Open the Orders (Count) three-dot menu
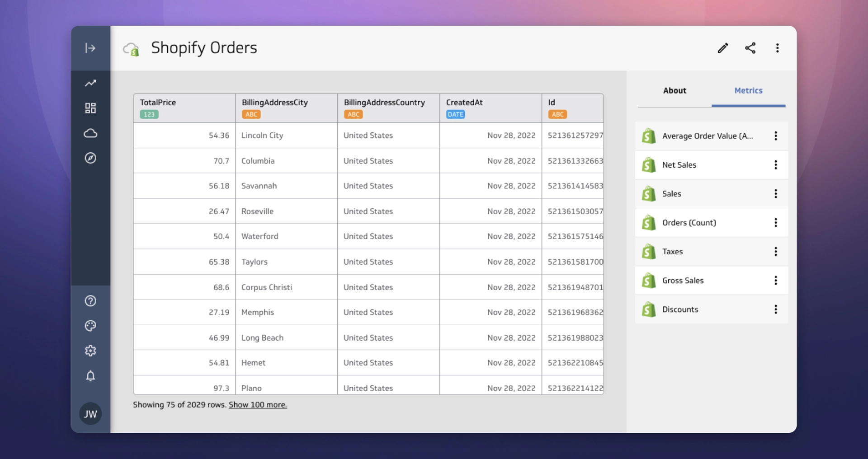 776,223
